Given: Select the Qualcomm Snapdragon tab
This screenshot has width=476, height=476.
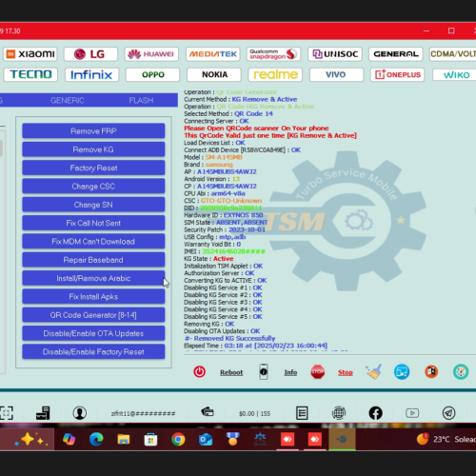Looking at the screenshot, I should (x=273, y=54).
